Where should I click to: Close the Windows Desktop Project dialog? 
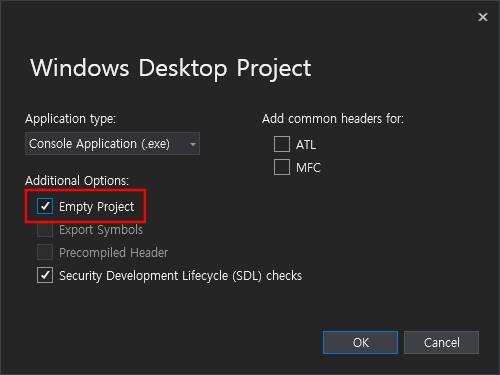pos(483,17)
